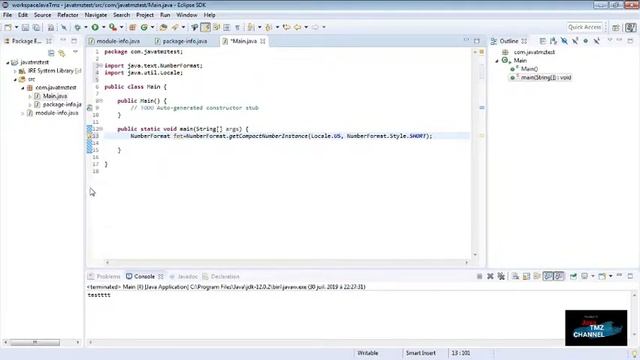640x360 pixels.
Task: Click Remove All Terminated Launches icon
Action: tap(501, 276)
